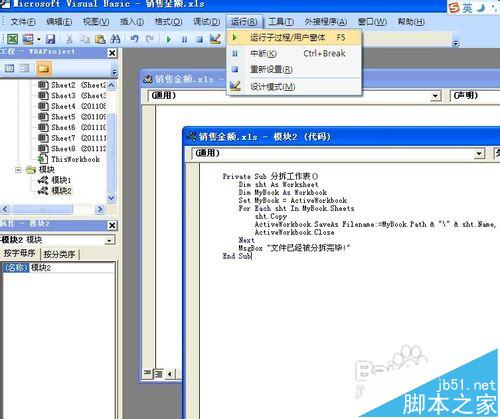This screenshot has width=500, height=419.
Task: Click the Reset stop toolbar icon
Action: [x=199, y=39]
